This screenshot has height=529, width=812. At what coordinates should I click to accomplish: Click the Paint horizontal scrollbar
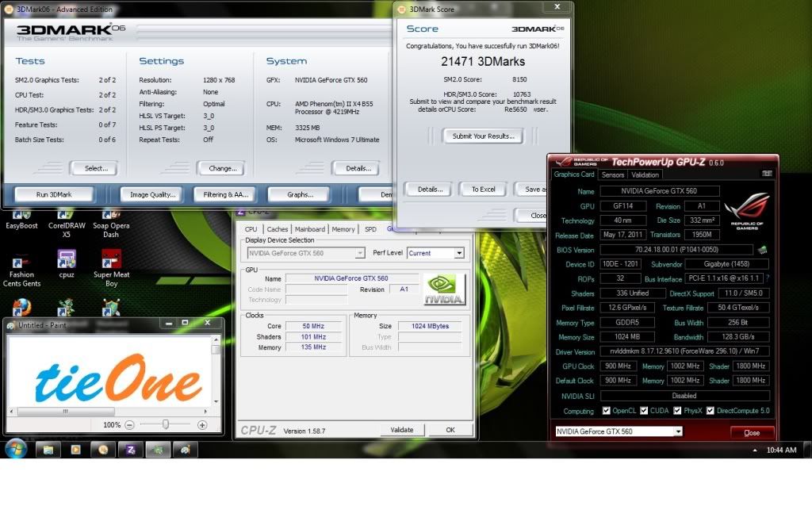(108, 411)
